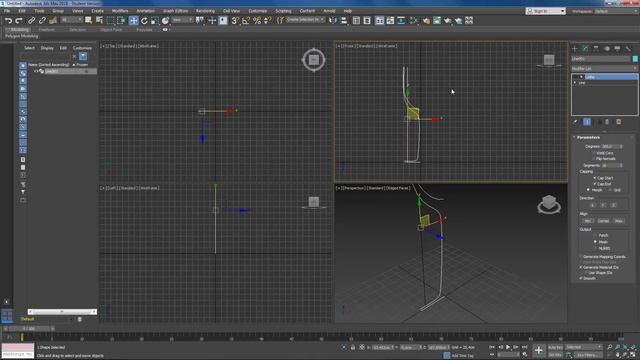Screen dimensions: 640x360
Task: Open the Graph Editors menu
Action: coord(176,11)
